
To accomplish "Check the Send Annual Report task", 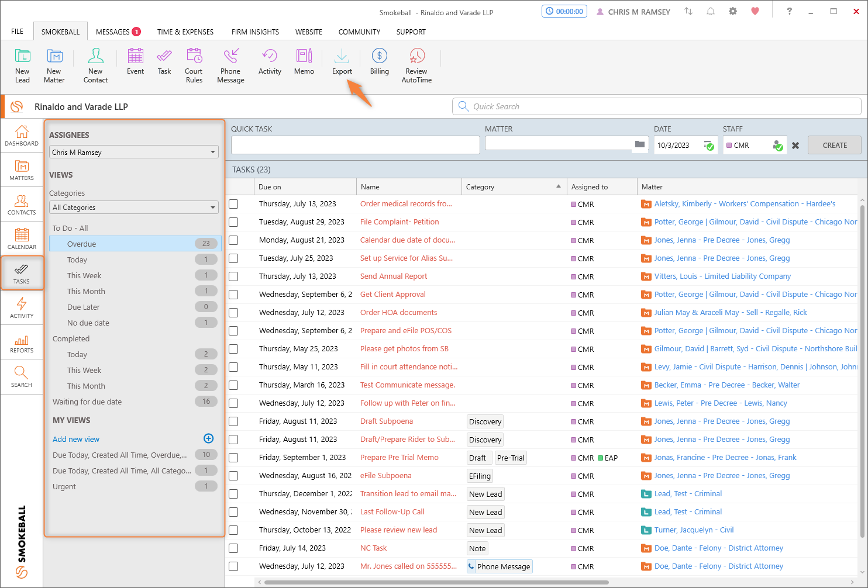I will coord(233,276).
